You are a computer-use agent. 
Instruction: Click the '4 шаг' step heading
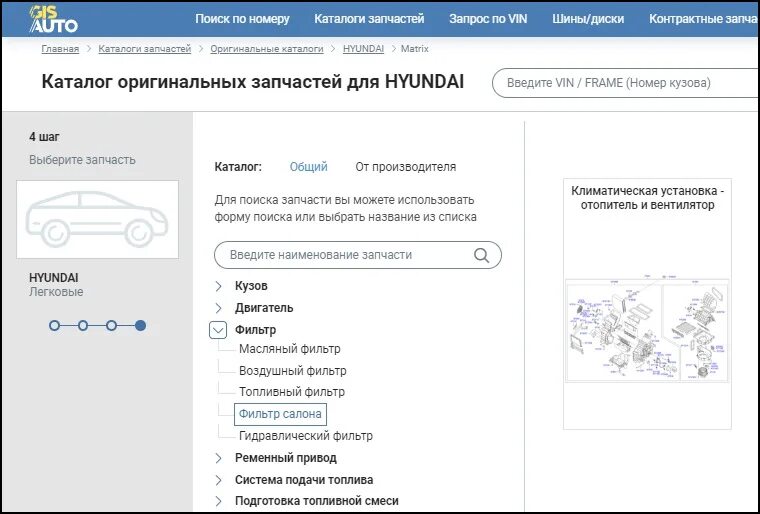pos(44,137)
